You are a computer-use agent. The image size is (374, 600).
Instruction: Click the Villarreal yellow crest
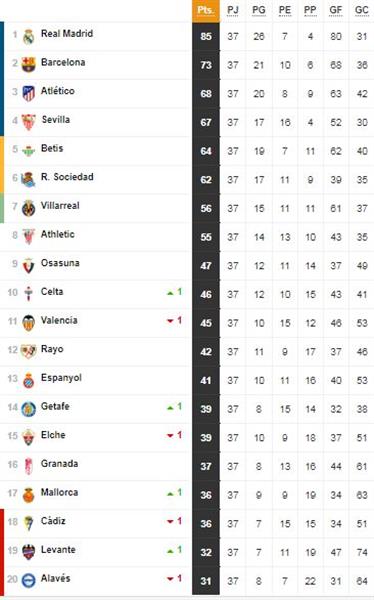28,208
